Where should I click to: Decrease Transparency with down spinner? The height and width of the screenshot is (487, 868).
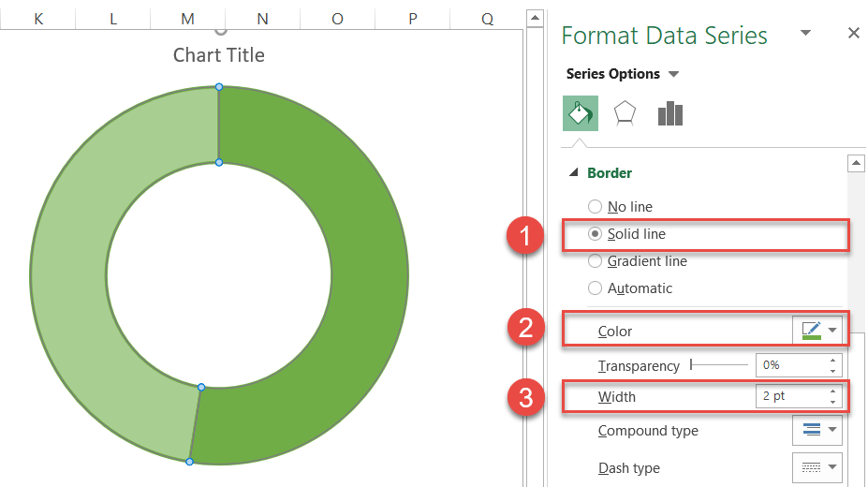(833, 371)
